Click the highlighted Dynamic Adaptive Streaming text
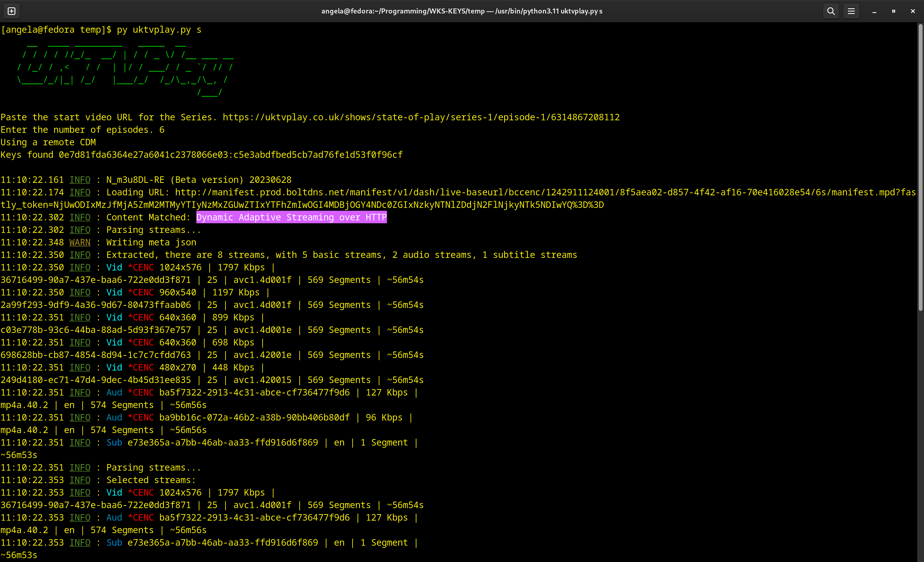The height and width of the screenshot is (562, 924). [291, 217]
